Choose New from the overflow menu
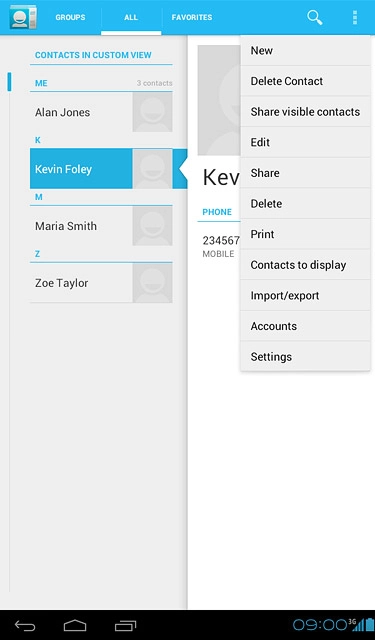The image size is (375, 640). pyautogui.click(x=305, y=51)
